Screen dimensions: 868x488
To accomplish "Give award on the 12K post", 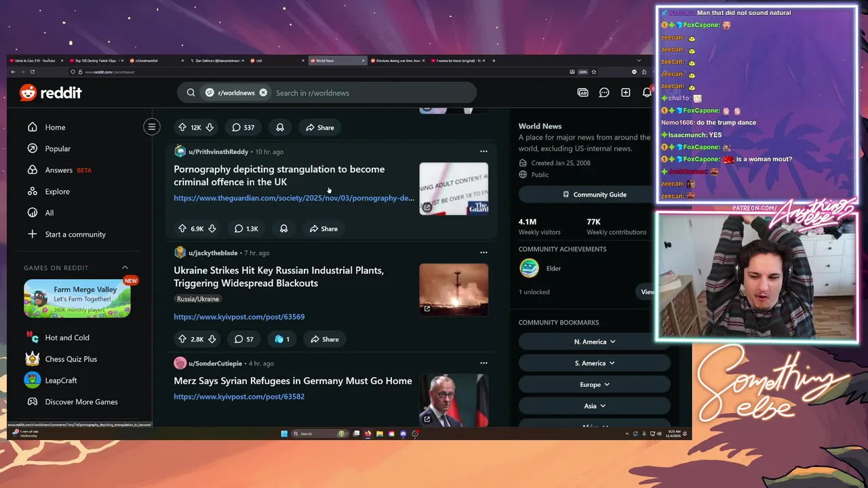I will tap(280, 127).
